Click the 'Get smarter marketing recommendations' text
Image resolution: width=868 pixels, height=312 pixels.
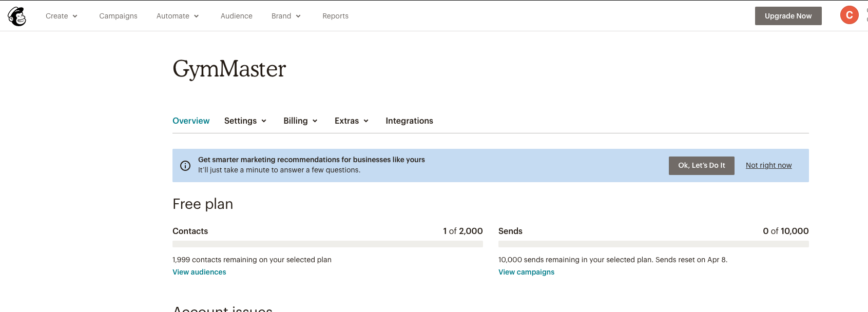click(312, 160)
